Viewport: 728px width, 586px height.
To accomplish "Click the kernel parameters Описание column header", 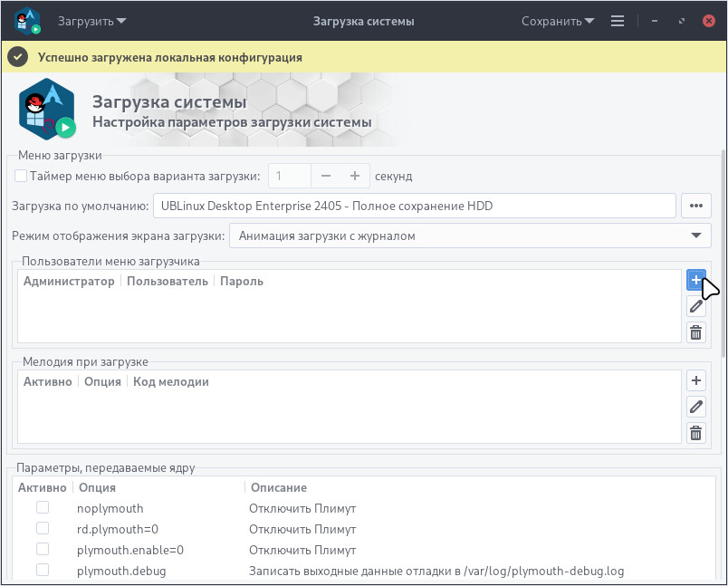I will tap(279, 487).
